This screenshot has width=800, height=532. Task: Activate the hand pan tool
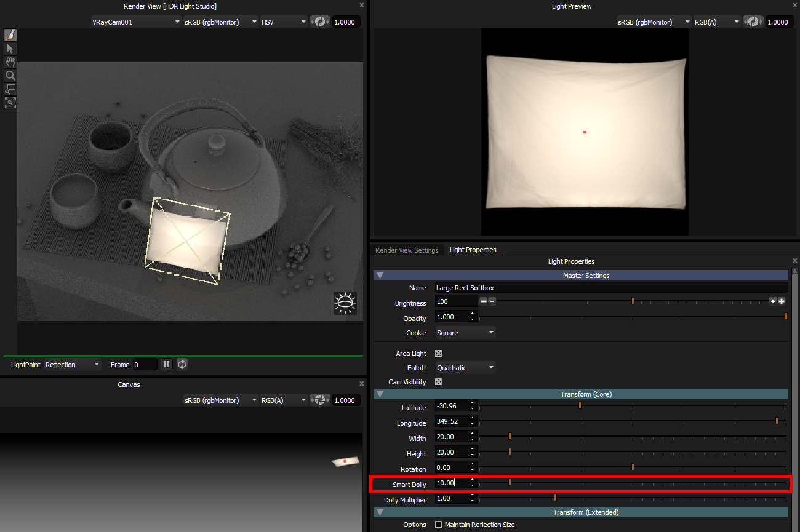point(10,62)
